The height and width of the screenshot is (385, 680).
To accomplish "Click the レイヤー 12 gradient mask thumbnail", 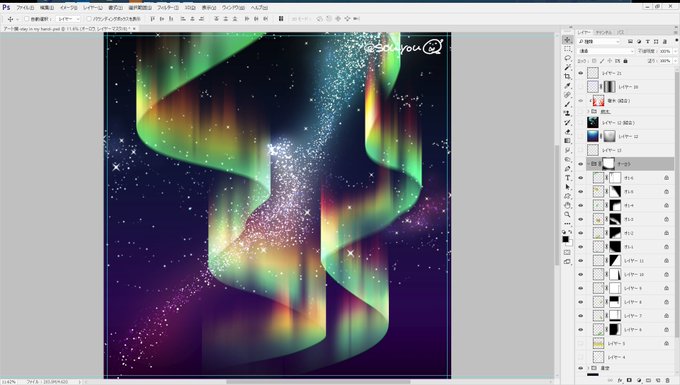I will [609, 136].
